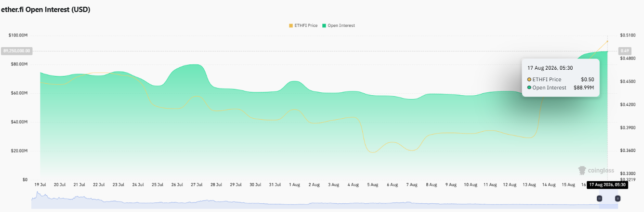
Task: Click the tooltip header 17 Aug 2026, 05:30
Action: point(549,68)
